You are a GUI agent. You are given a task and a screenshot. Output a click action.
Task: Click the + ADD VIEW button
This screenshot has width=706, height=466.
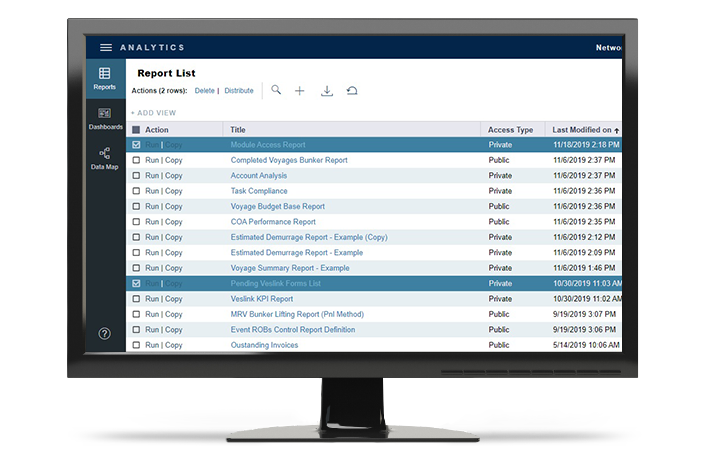pos(154,113)
